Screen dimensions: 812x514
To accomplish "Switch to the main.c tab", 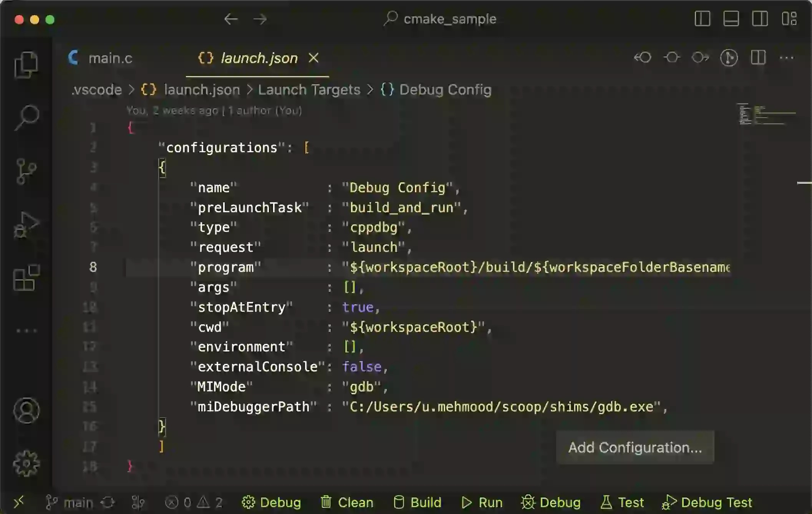I will coord(111,58).
